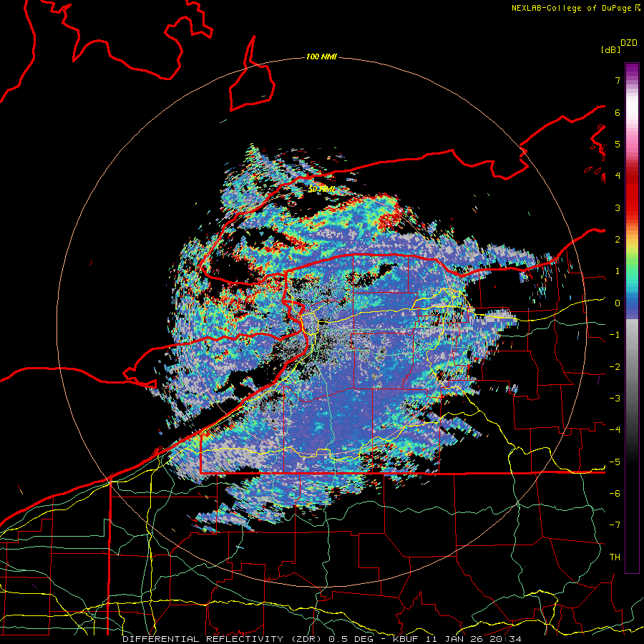Click the 1 value on color scale

(618, 271)
